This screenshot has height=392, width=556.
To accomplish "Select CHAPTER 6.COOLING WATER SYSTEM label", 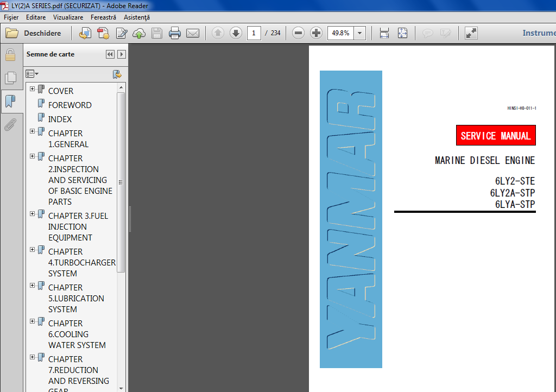I will tap(77, 334).
